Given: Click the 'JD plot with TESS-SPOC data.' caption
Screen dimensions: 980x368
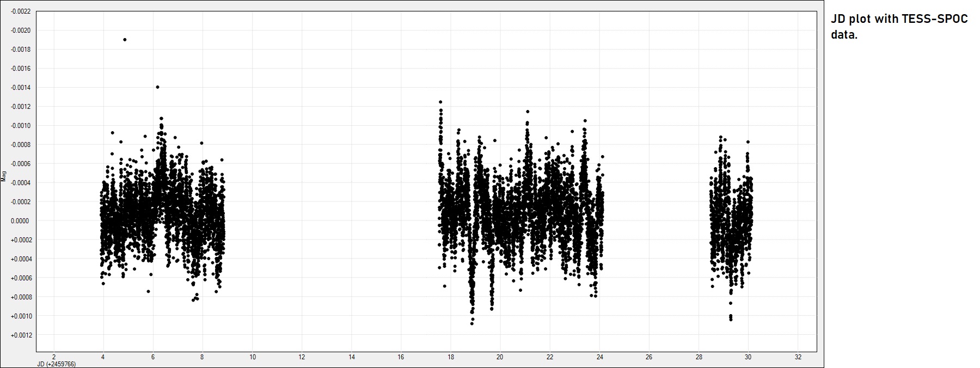Looking at the screenshot, I should (x=899, y=27).
